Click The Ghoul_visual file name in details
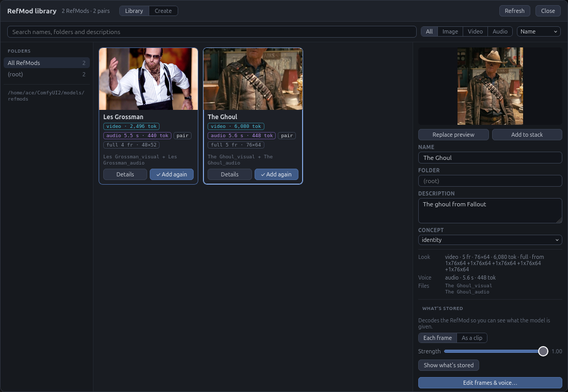The width and height of the screenshot is (568, 392). (x=468, y=286)
